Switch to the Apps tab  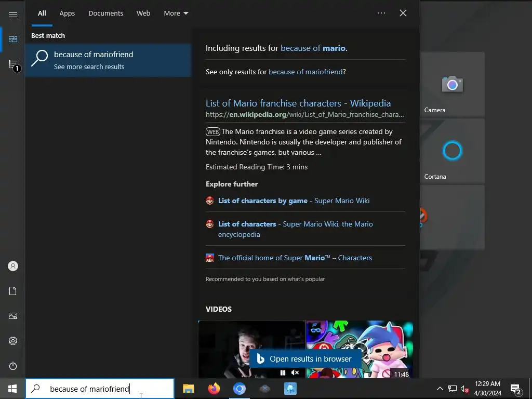(x=67, y=13)
